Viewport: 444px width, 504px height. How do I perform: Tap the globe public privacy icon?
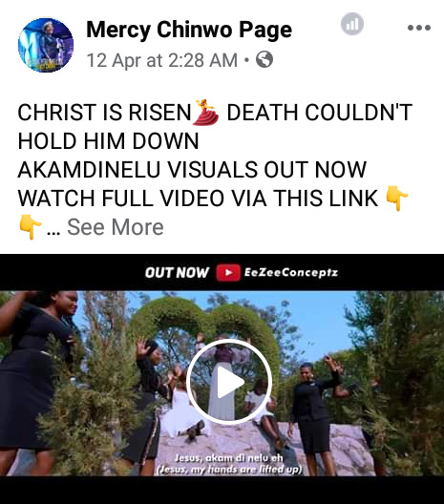click(264, 59)
